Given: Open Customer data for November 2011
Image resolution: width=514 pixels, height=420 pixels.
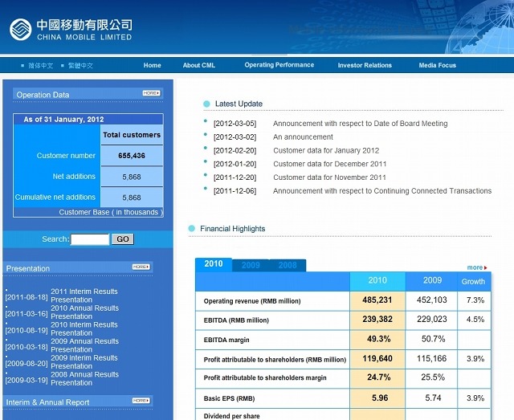Looking at the screenshot, I should click(x=329, y=177).
